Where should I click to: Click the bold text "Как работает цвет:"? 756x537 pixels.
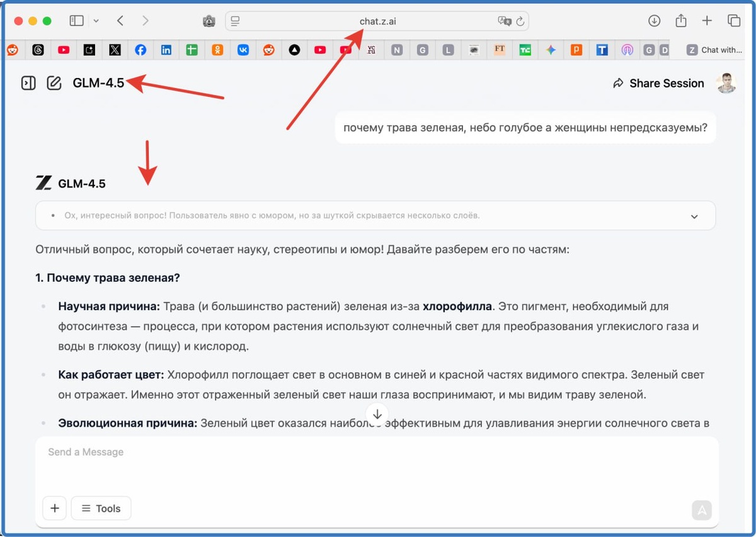coord(111,375)
